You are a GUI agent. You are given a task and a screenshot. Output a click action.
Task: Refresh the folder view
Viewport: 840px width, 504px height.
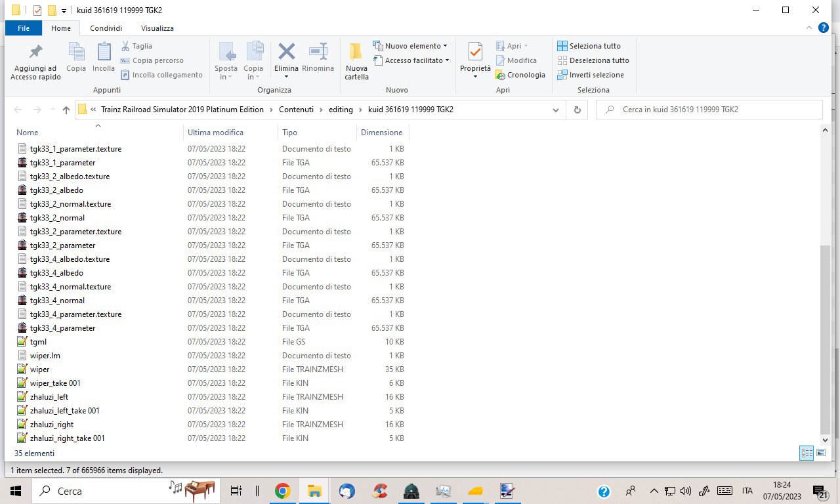(x=577, y=110)
